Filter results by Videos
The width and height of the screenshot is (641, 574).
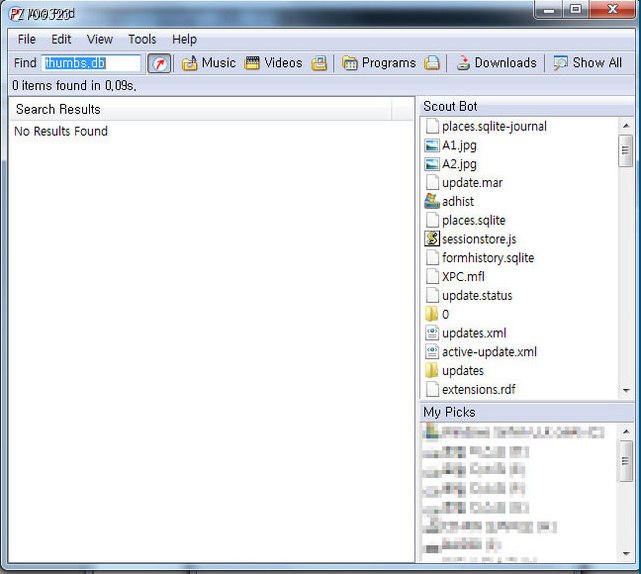coord(273,63)
